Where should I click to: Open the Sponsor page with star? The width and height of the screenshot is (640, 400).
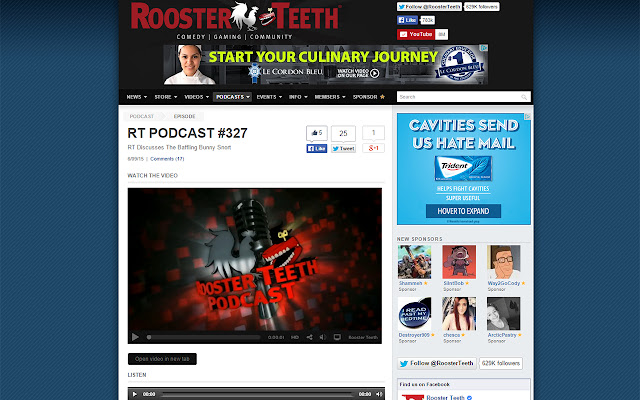tap(369, 97)
